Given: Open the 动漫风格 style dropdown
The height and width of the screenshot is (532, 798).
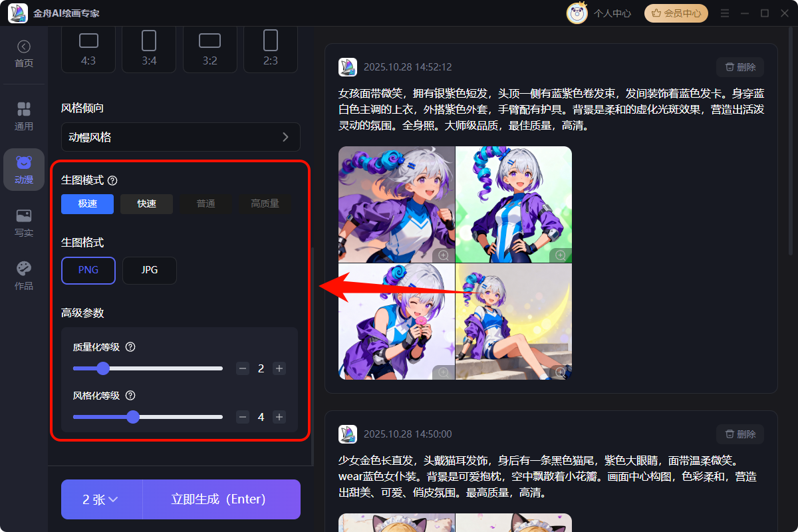Looking at the screenshot, I should (x=180, y=137).
